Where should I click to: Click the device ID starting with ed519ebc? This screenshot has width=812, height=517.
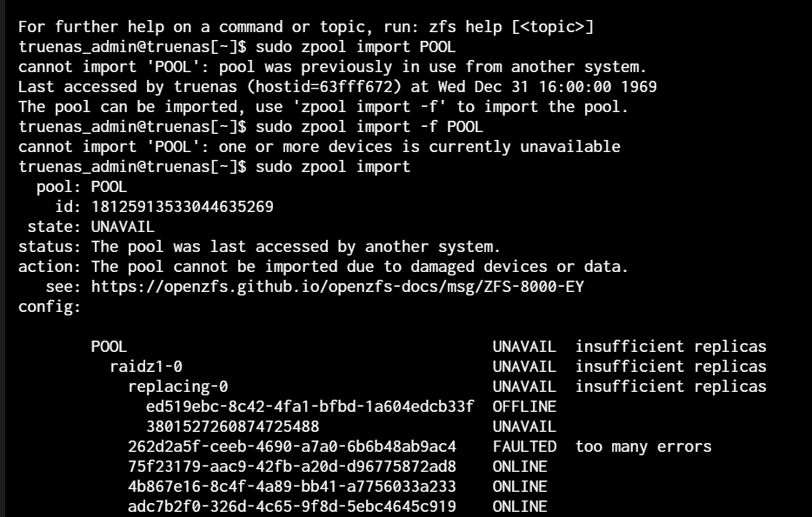click(309, 407)
